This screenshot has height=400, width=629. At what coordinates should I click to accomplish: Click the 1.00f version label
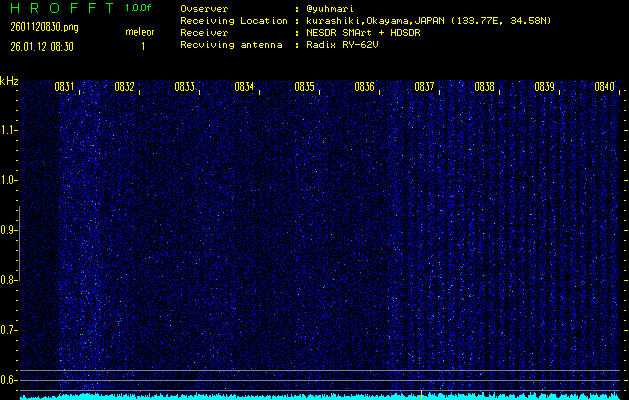(139, 8)
